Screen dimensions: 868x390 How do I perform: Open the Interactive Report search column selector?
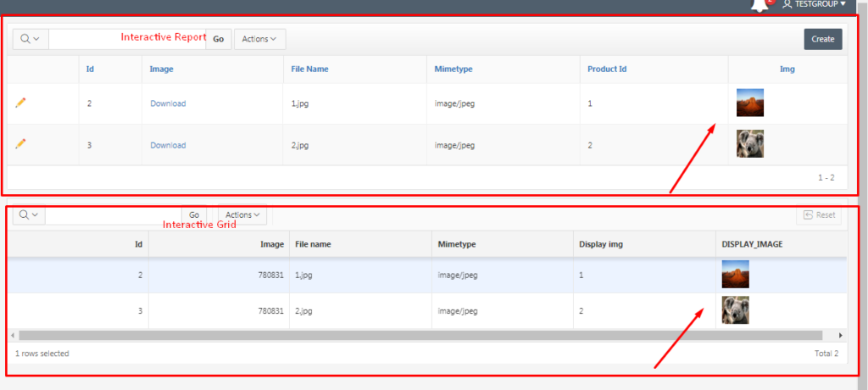coord(30,39)
